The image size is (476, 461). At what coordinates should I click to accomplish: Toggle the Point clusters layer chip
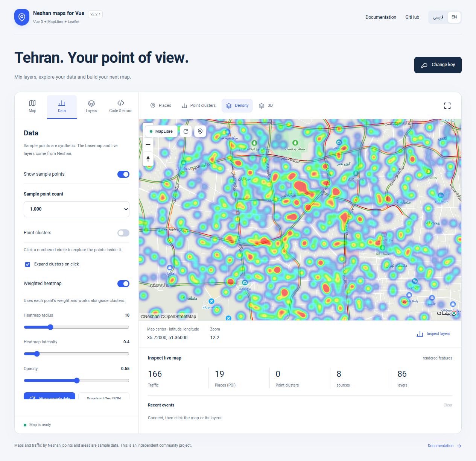point(198,106)
